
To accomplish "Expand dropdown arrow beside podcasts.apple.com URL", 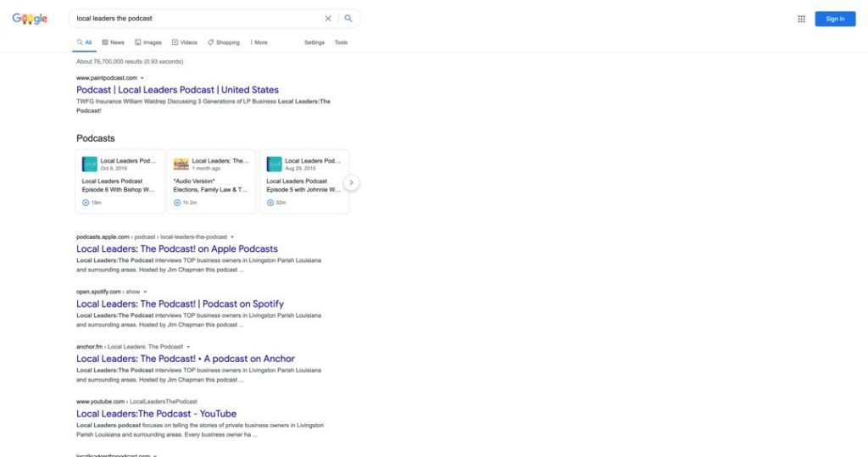I will coord(232,237).
